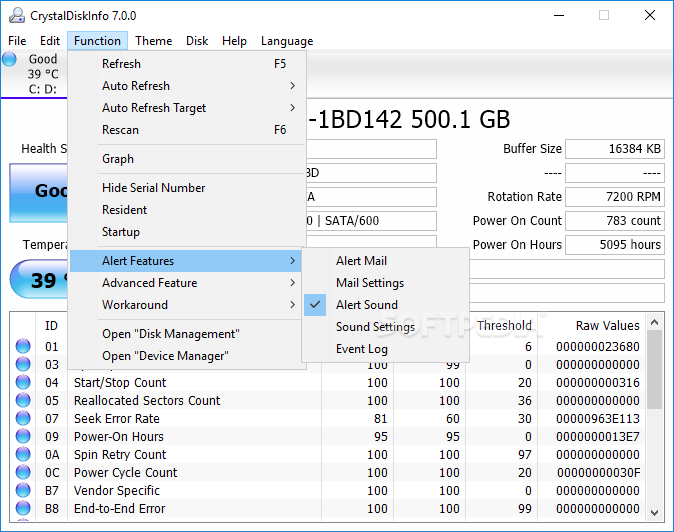Open the File menu
Screen dimensions: 674x532
pyautogui.click(x=17, y=41)
